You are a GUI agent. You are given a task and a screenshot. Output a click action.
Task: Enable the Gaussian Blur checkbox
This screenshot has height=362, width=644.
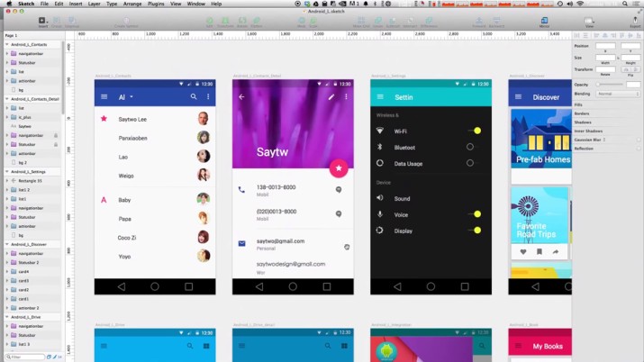click(x=639, y=140)
